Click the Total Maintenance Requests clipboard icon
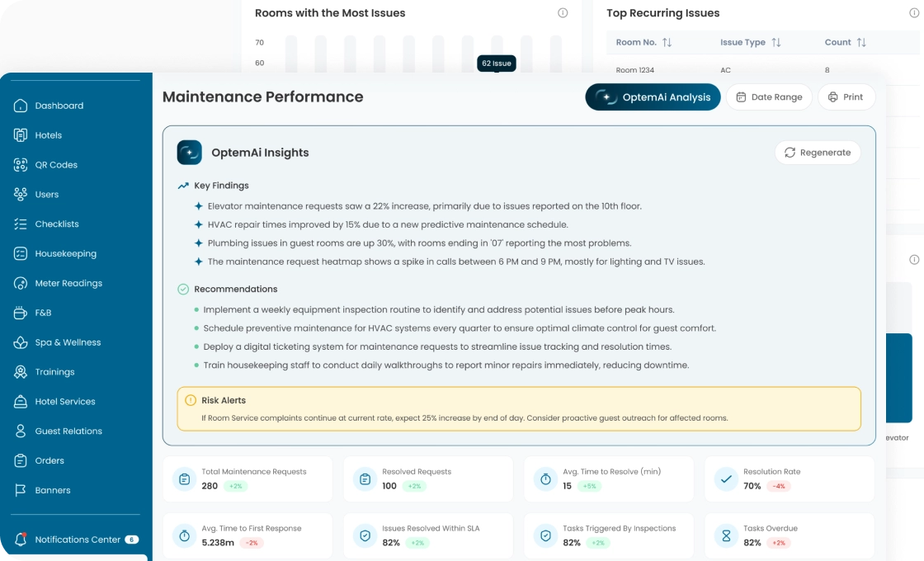Image resolution: width=924 pixels, height=561 pixels. (184, 478)
